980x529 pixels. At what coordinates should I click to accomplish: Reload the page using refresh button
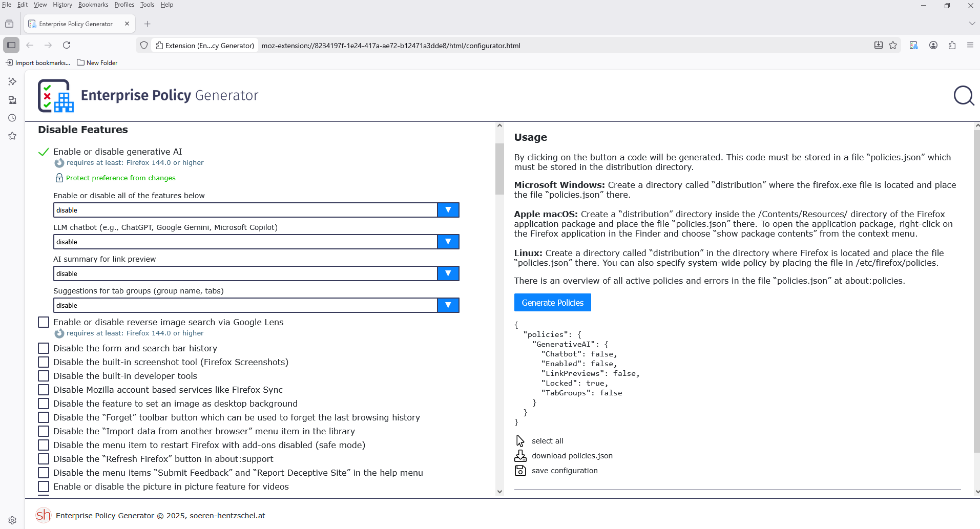point(67,46)
